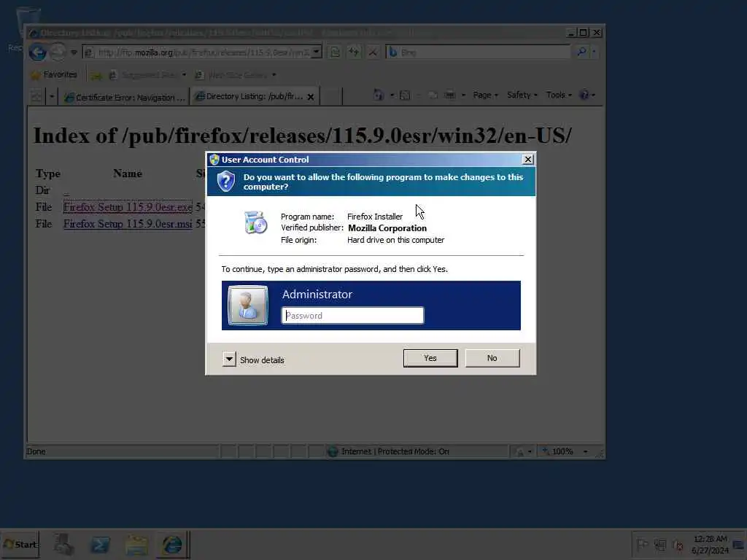Open 'Firefox Setup 115.9.0esr.exe' link
Screen dimensions: 747x560
128,207
